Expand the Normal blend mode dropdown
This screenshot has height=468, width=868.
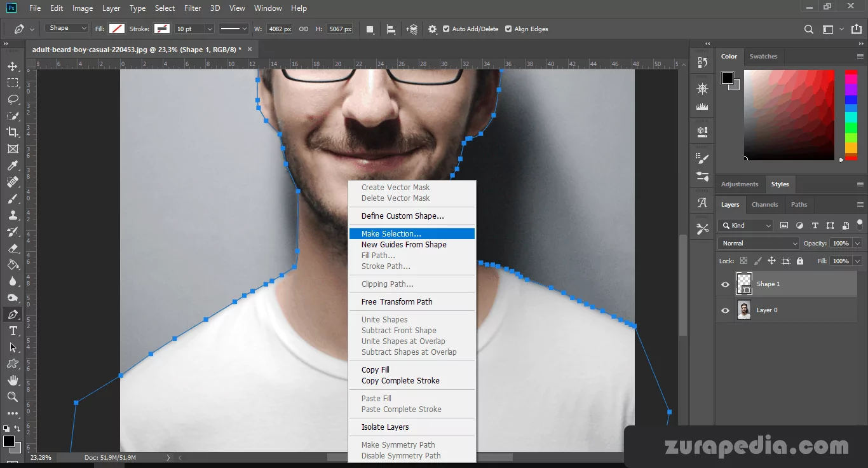click(x=759, y=244)
